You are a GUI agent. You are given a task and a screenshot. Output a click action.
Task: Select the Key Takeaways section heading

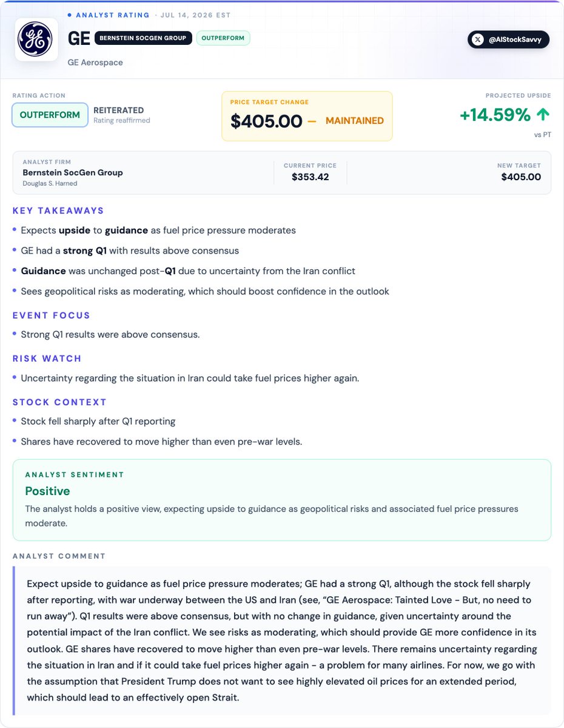(58, 211)
